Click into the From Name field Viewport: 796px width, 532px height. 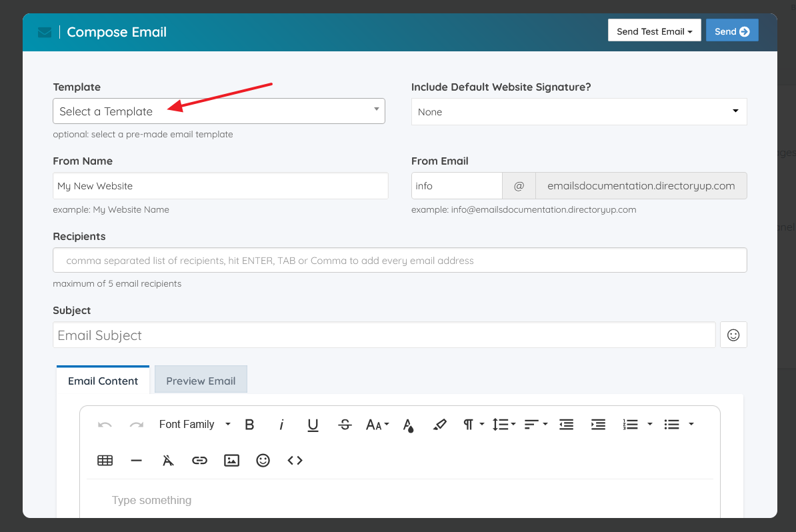coord(220,186)
